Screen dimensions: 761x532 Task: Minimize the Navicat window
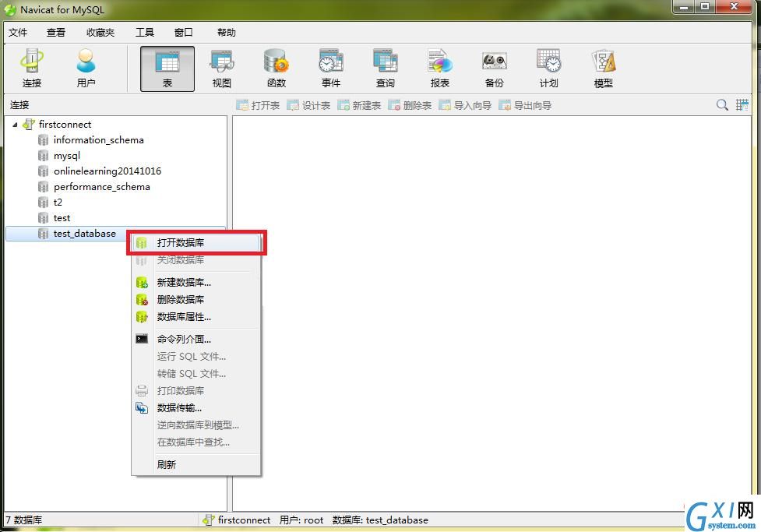click(x=685, y=7)
